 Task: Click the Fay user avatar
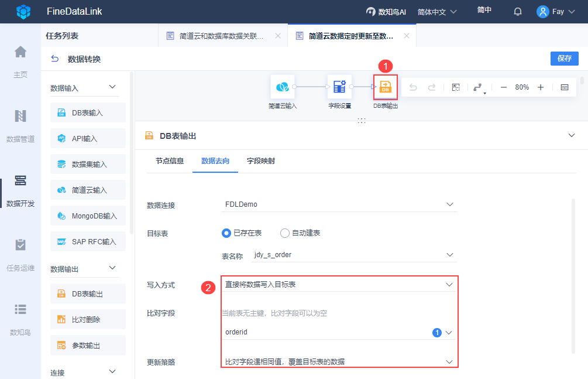point(542,12)
